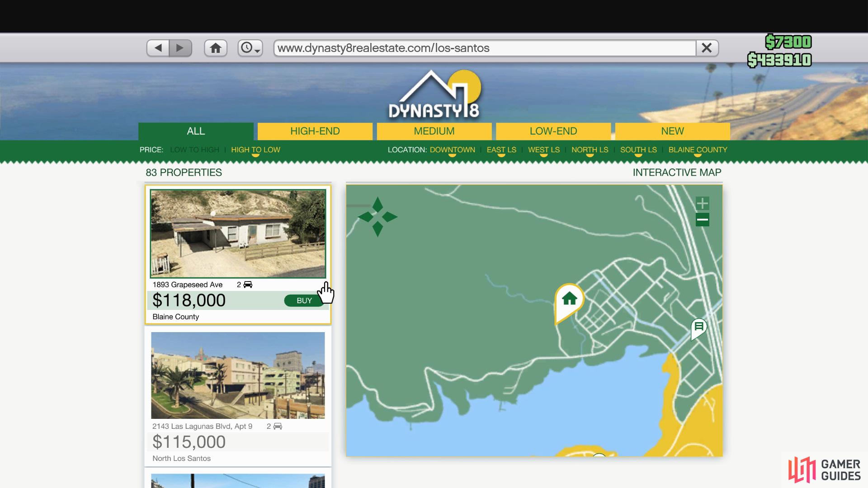Click the $118,000 price text
The image size is (868, 488).
(x=189, y=300)
